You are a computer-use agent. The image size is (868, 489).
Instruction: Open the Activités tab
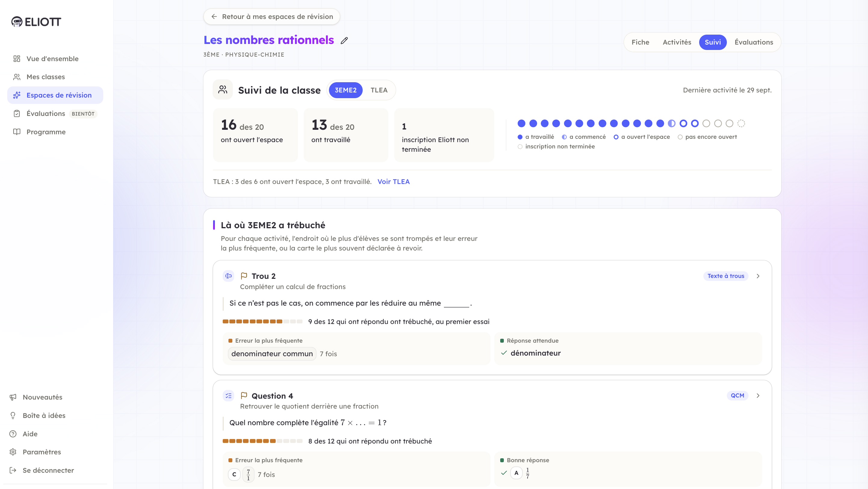click(677, 42)
